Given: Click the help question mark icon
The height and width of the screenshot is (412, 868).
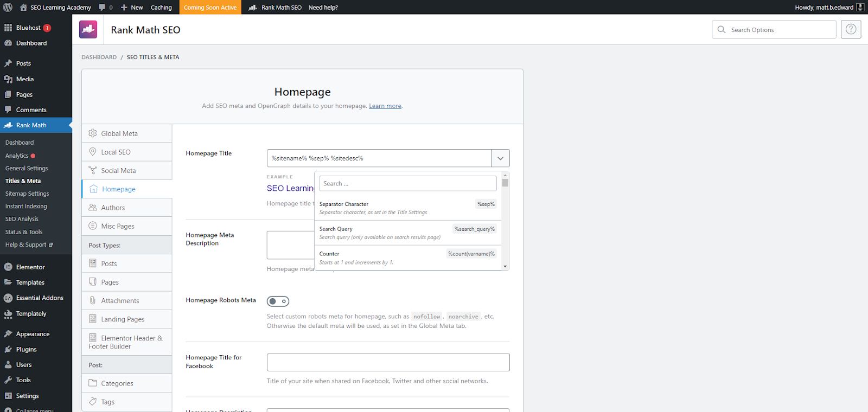Looking at the screenshot, I should [x=851, y=29].
